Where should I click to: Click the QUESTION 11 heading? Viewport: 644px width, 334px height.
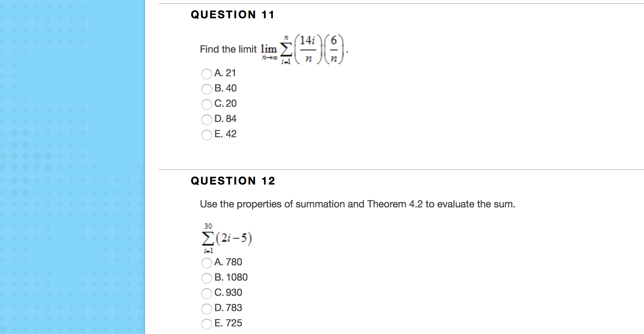[x=233, y=14]
